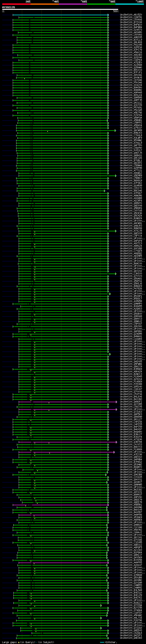
Task: Select the query name AV392135
Action: [8, 7]
